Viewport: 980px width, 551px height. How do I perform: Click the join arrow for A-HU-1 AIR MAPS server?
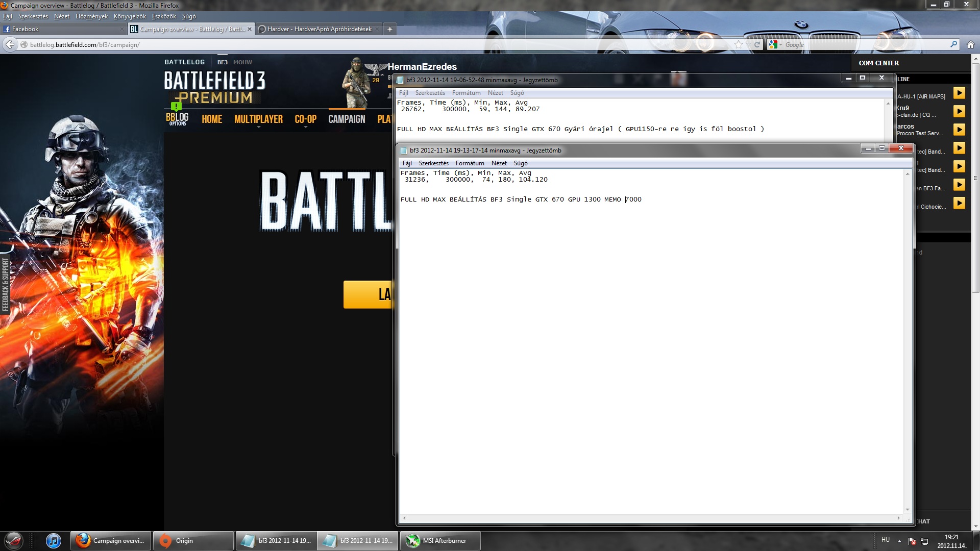click(959, 93)
